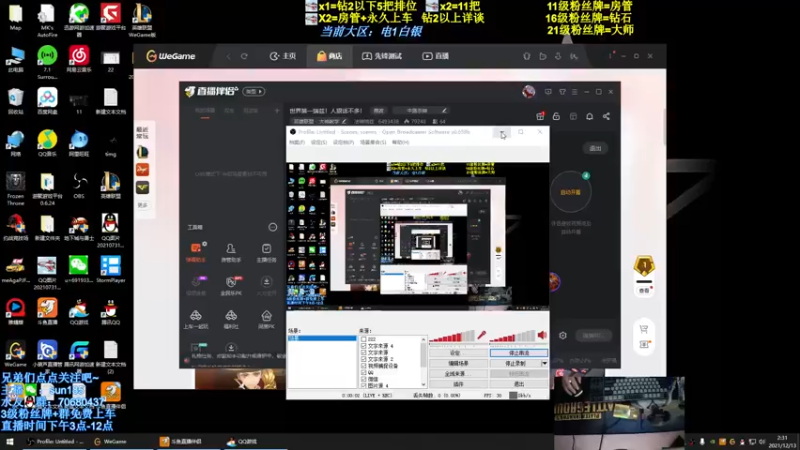Viewport: 800px width, 450px height.
Task: Expand the badge arrow next to streaming app logo
Action: (x=254, y=91)
